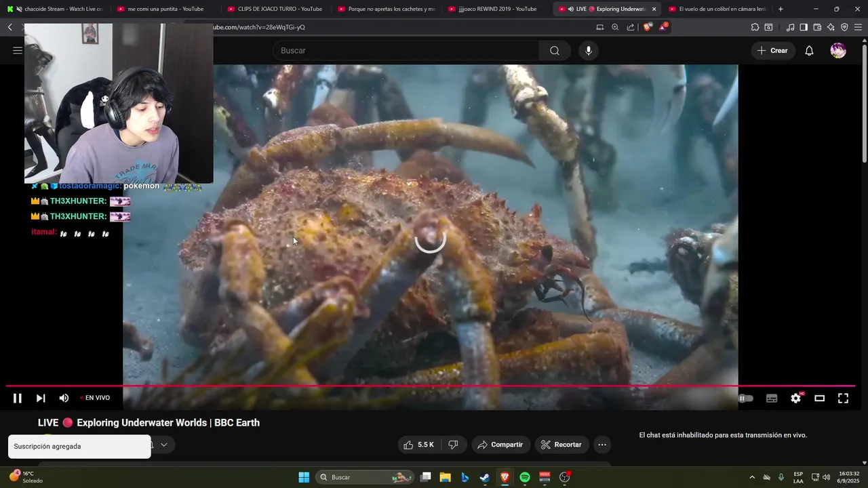This screenshot has width=868, height=488.
Task: Show hidden system tray icons
Action: tap(751, 477)
